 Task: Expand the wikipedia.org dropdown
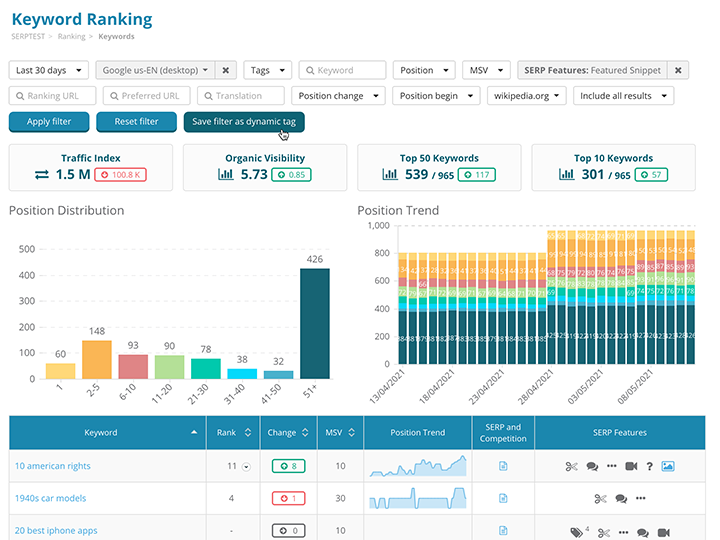pyautogui.click(x=526, y=96)
